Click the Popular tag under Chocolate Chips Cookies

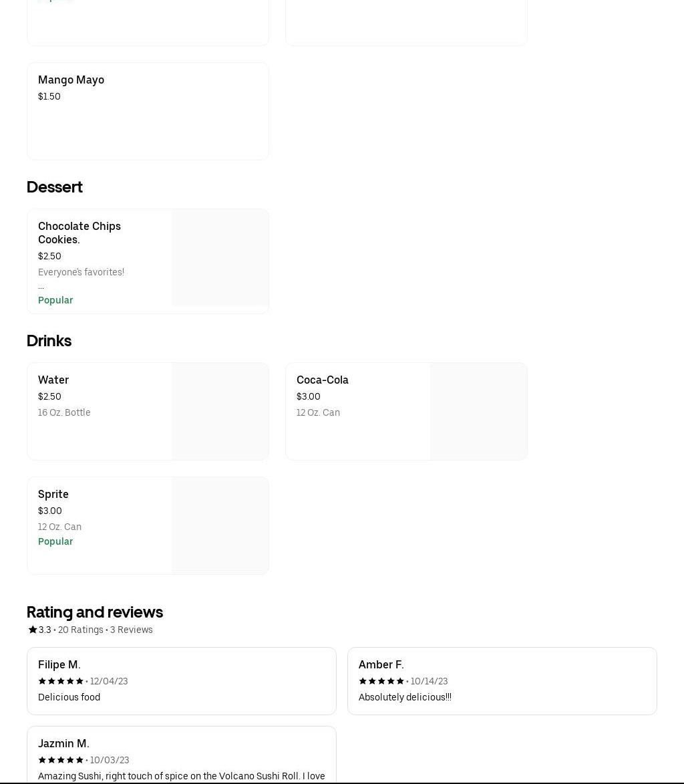click(55, 300)
